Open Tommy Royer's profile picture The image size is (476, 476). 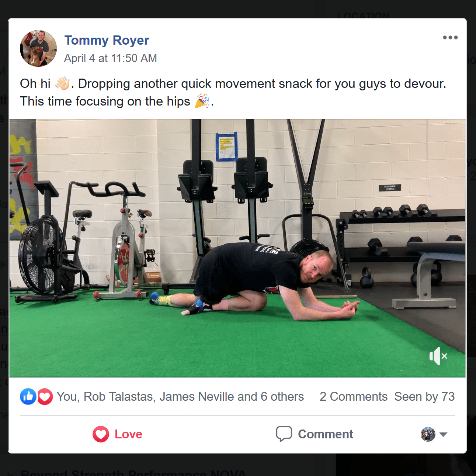click(38, 48)
